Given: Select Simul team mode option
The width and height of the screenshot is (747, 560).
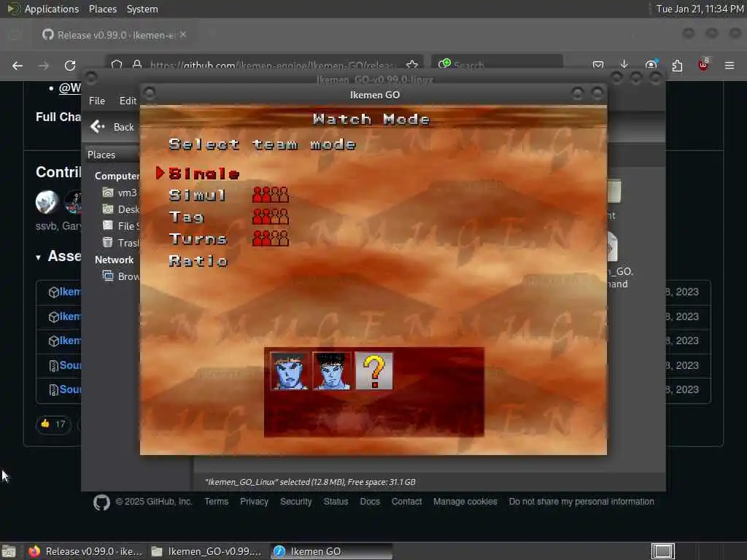Looking at the screenshot, I should pos(197,195).
